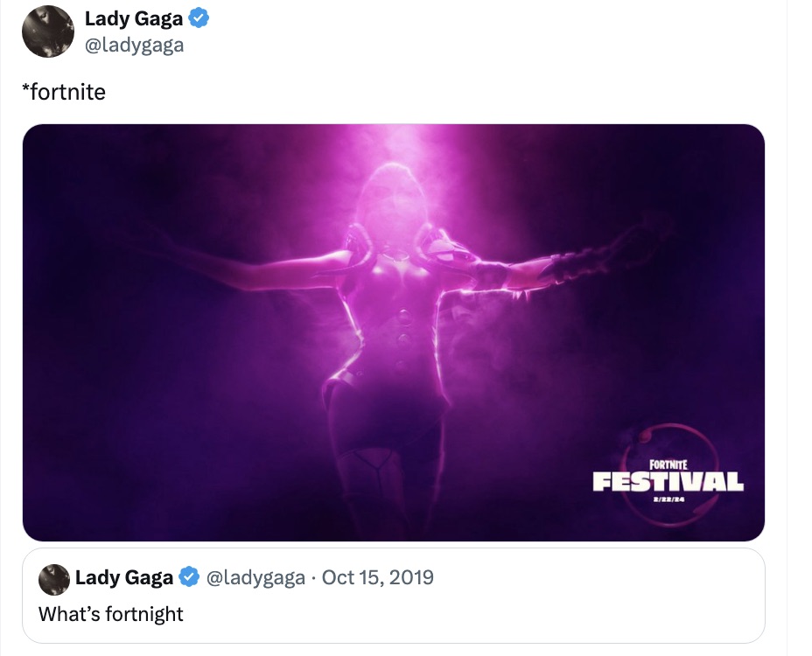Click the verified badge in the quoted tweet
This screenshot has height=656, width=812.
coord(188,577)
